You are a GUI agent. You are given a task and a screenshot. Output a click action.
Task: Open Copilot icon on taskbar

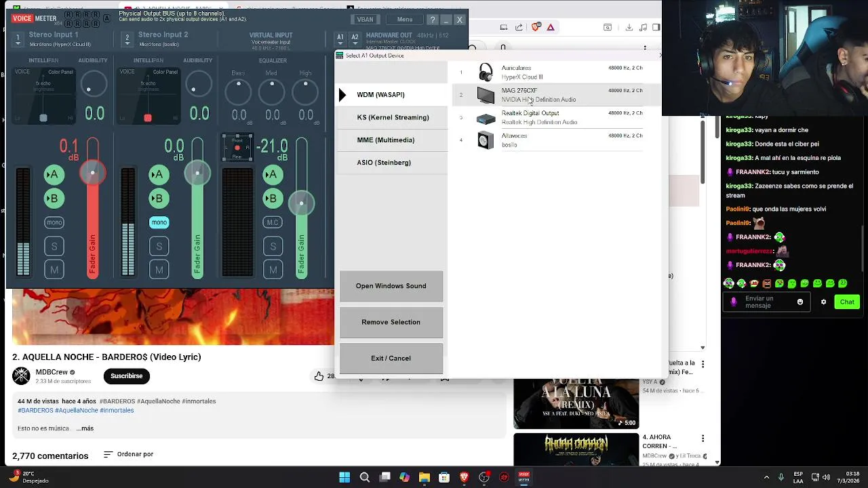(x=405, y=477)
